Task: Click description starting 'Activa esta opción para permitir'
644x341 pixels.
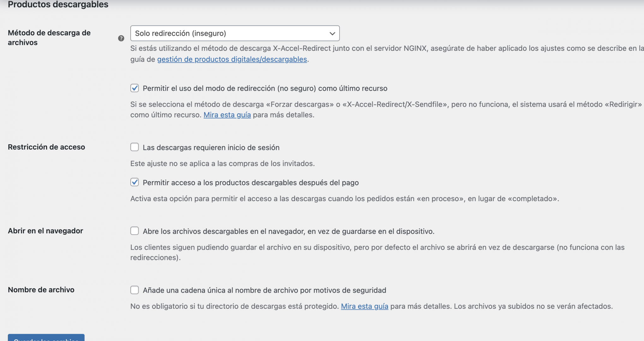Action: pyautogui.click(x=345, y=199)
